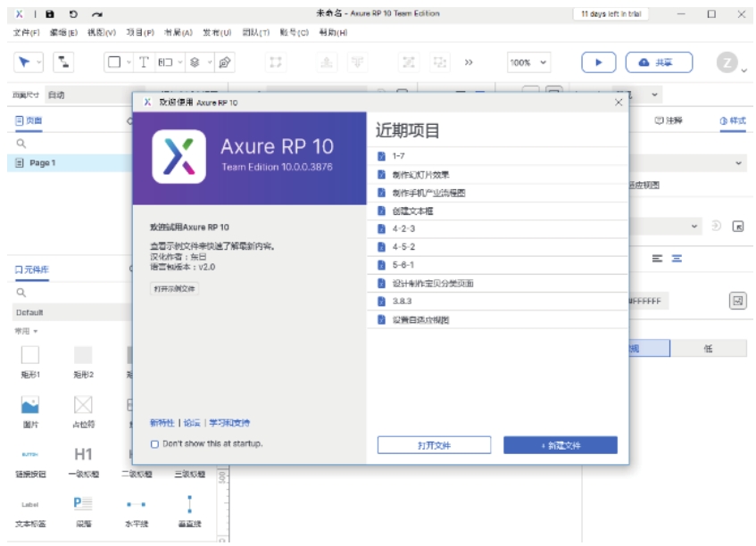
Task: Open recent project 制作幻灯片效果
Action: [x=420, y=175]
